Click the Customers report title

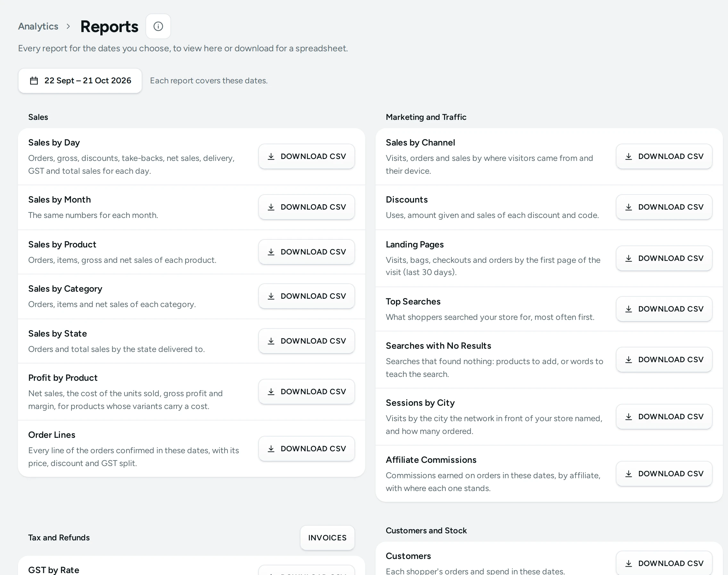pyautogui.click(x=408, y=556)
